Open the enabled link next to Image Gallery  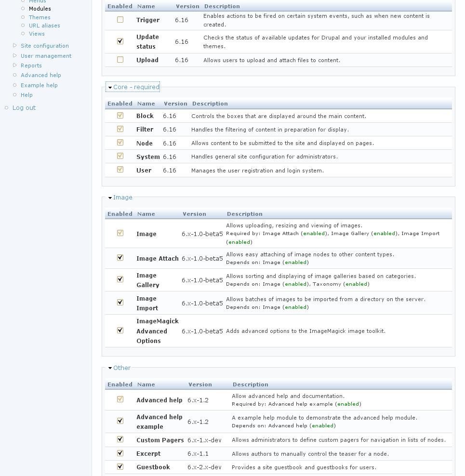pyautogui.click(x=296, y=284)
